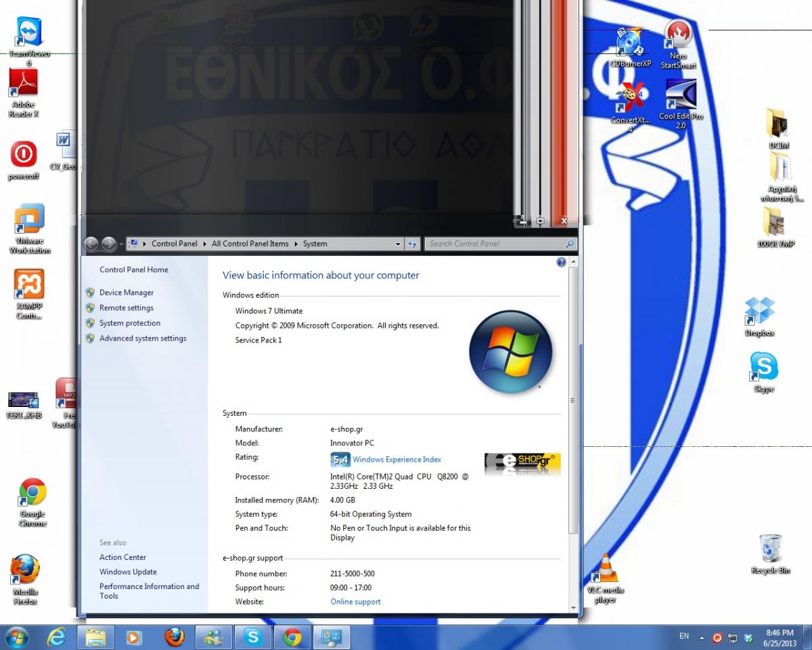Open Windows Explorer from taskbar
The width and height of the screenshot is (812, 650).
tap(95, 637)
